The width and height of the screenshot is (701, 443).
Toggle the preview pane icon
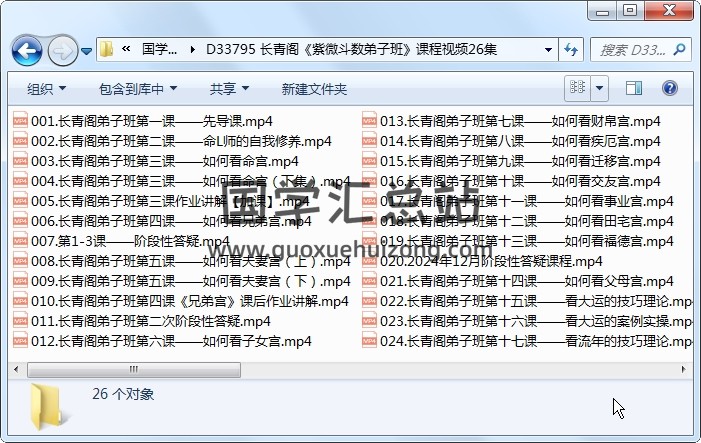633,89
